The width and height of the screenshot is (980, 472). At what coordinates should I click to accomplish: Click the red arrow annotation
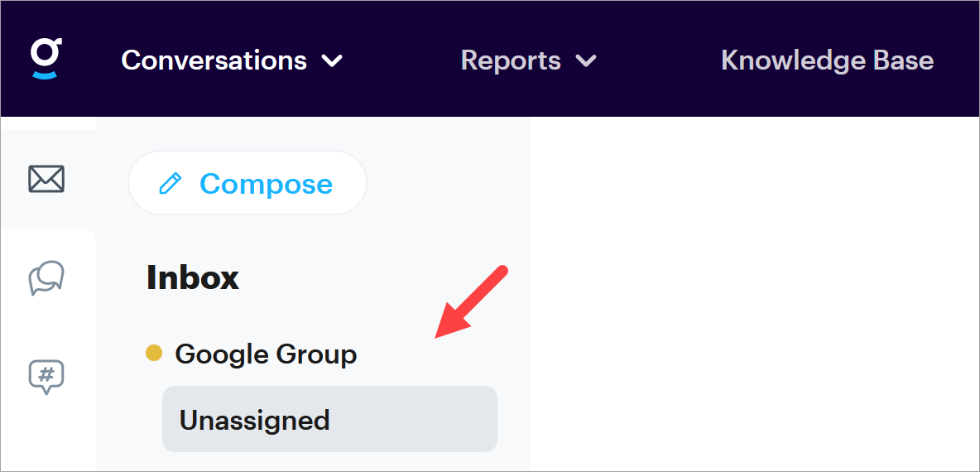pos(470,302)
